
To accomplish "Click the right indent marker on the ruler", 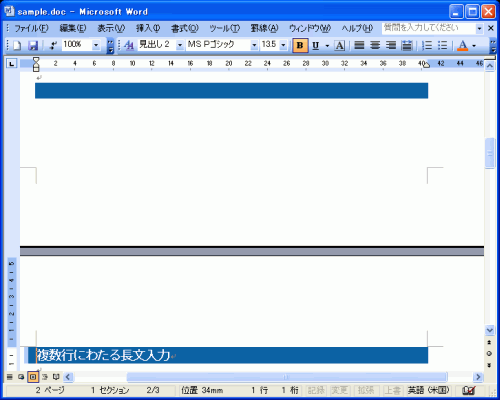I will (x=426, y=65).
